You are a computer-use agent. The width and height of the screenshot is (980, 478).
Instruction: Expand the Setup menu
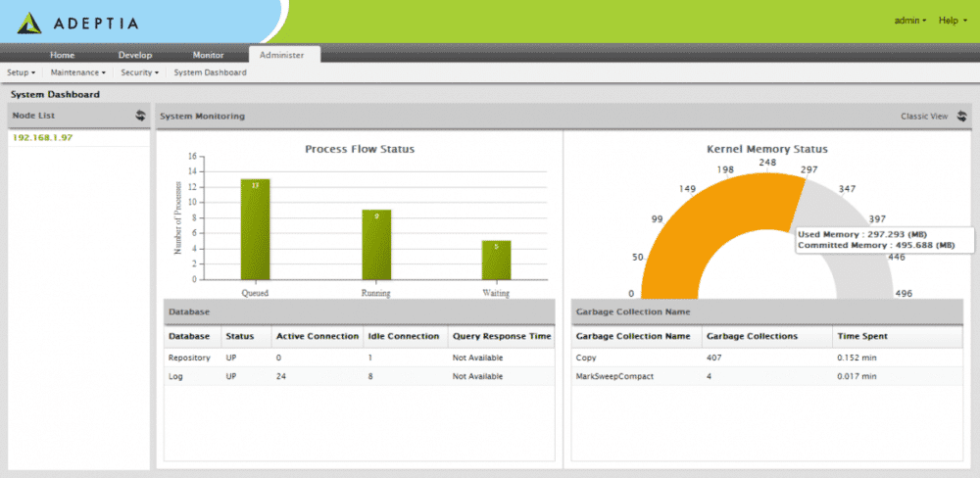pyautogui.click(x=21, y=72)
